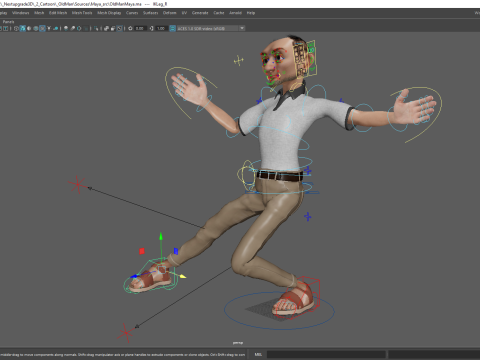Click the gamma reset icon

tap(151, 28)
